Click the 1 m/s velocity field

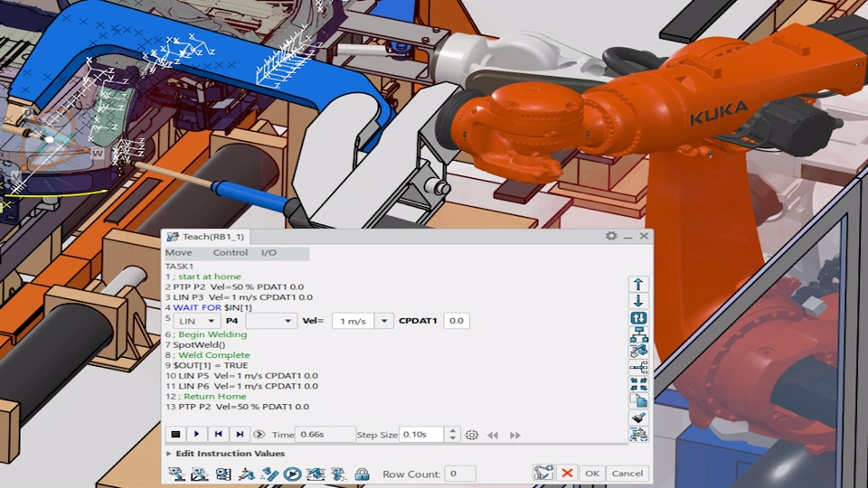tap(353, 321)
